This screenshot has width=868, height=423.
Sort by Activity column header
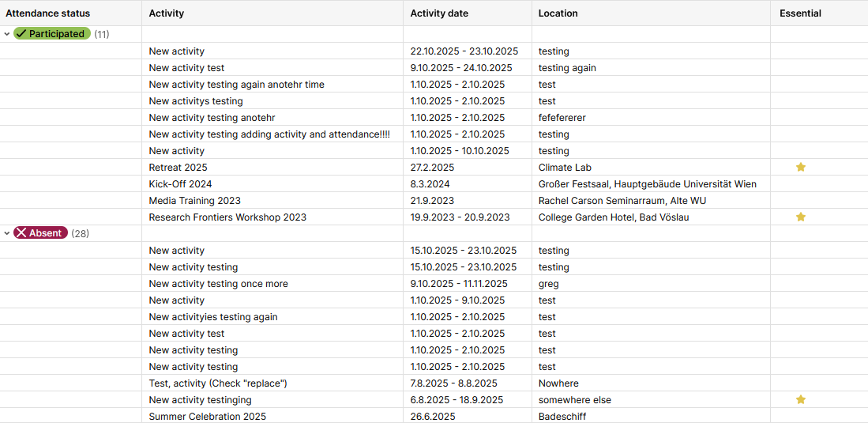point(167,13)
